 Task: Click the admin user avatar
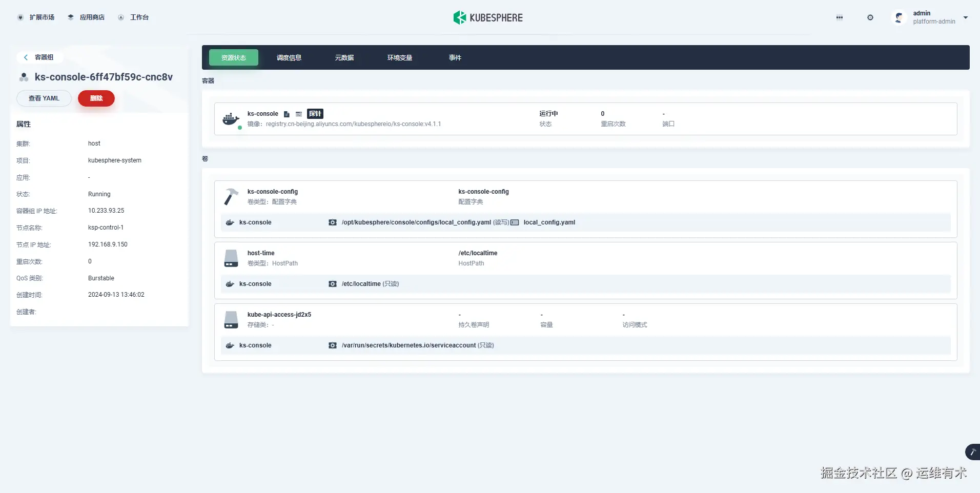tap(899, 17)
